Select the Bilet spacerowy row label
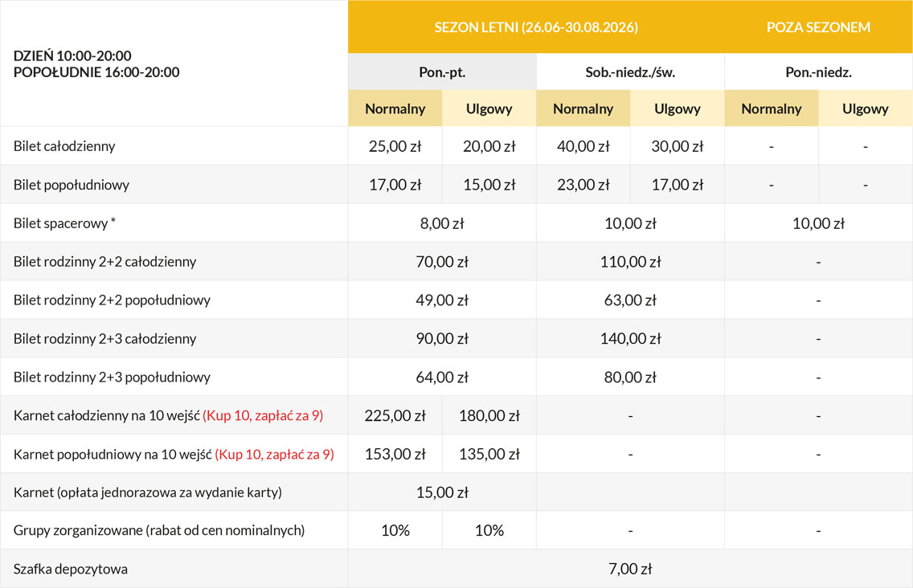 64,223
